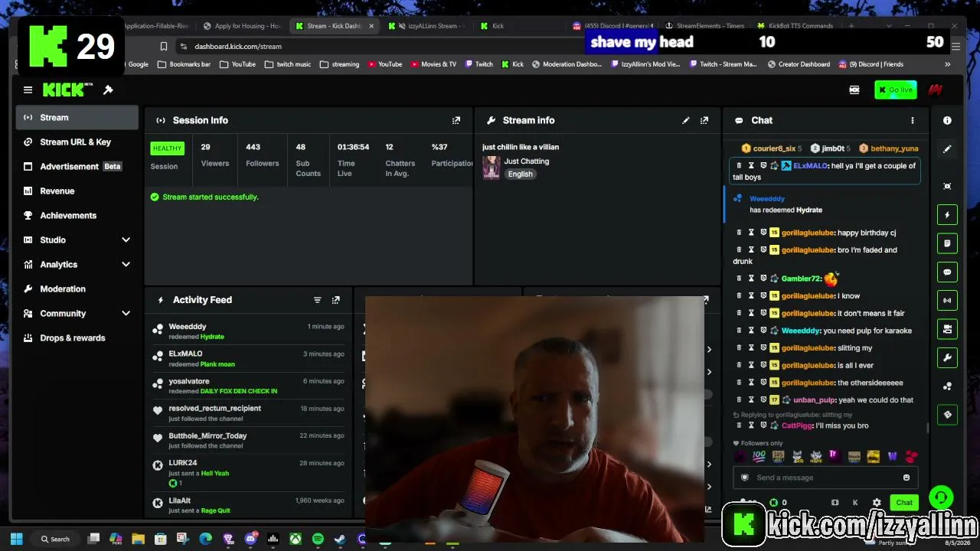This screenshot has height=551, width=980.
Task: Pop out the Session Info panel
Action: point(456,120)
